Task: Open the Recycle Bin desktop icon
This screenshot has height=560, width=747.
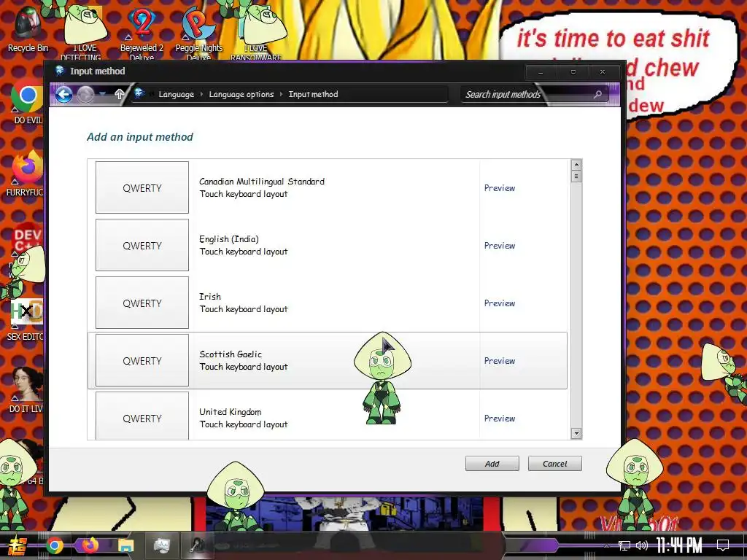Action: point(28,28)
